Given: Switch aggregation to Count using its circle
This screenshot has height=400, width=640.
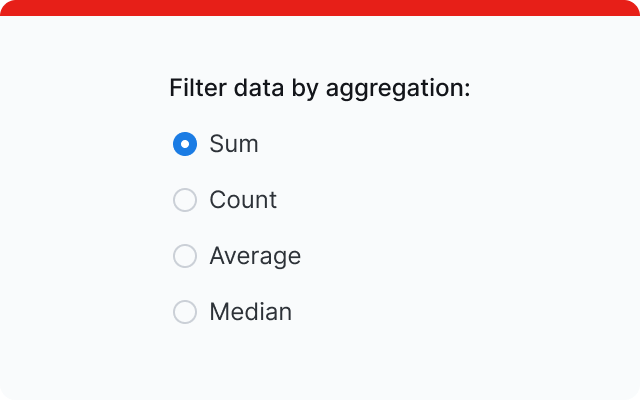Looking at the screenshot, I should coord(185,200).
